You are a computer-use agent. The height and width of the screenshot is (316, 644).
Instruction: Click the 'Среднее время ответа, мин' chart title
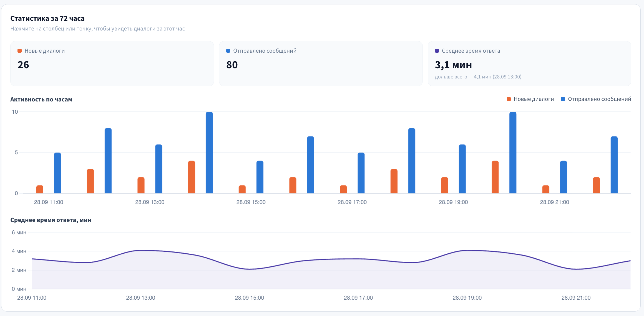coord(51,220)
